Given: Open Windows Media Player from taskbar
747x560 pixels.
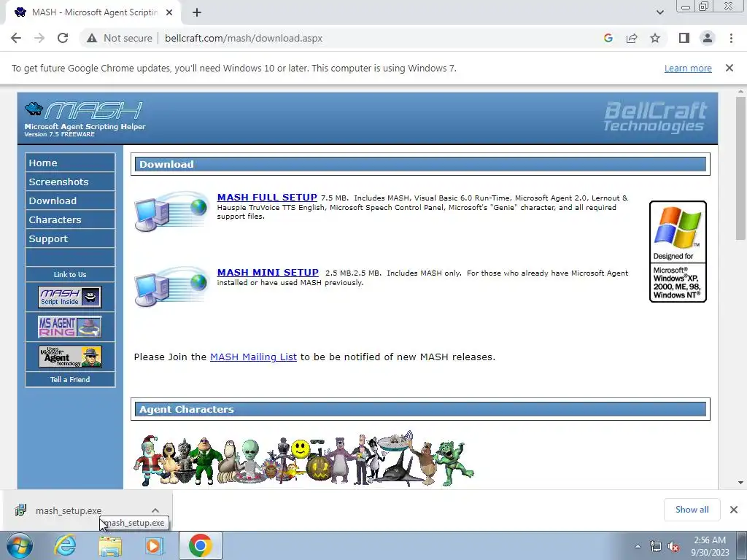Looking at the screenshot, I should [154, 545].
